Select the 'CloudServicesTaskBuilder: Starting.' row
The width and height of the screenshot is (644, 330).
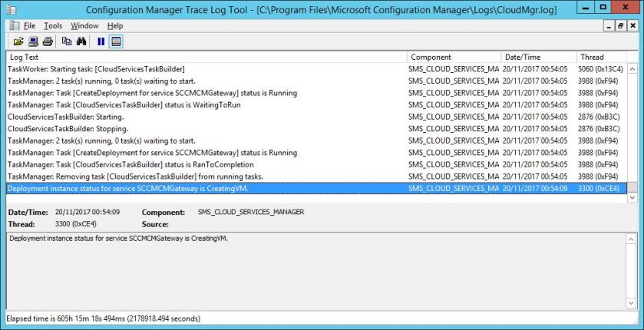(316, 117)
